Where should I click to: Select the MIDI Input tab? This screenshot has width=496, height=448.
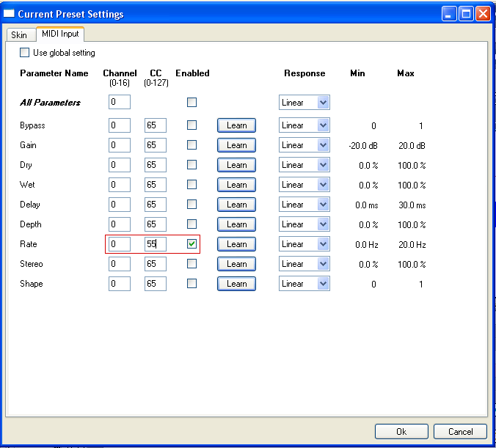pyautogui.click(x=60, y=34)
